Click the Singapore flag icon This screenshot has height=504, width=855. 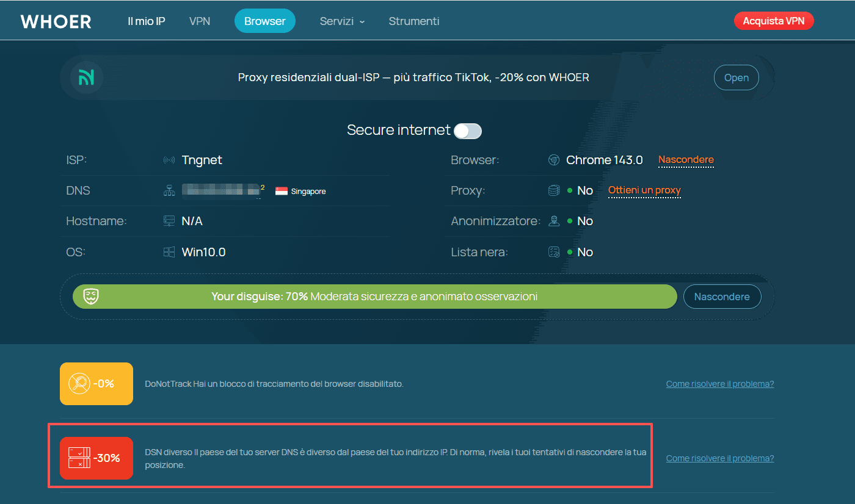[282, 191]
